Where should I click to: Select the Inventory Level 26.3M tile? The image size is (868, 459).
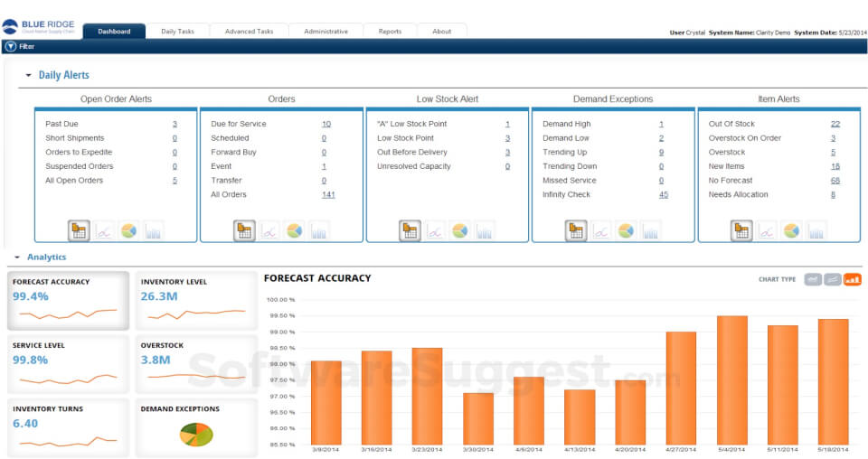click(196, 300)
